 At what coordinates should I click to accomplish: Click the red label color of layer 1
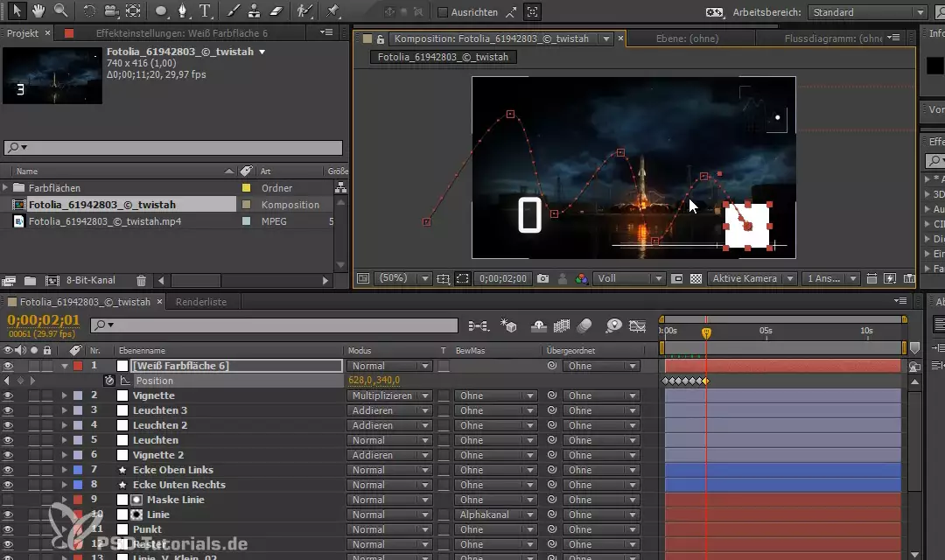77,366
